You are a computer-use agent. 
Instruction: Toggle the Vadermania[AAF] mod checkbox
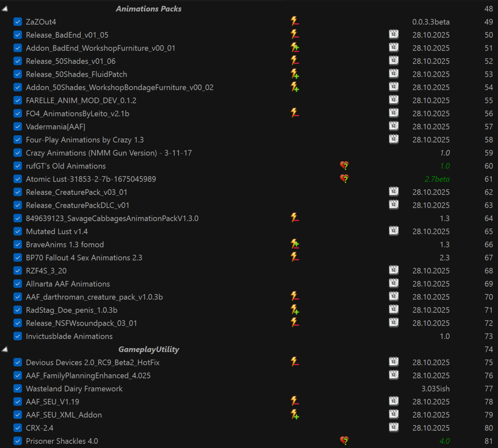17,127
